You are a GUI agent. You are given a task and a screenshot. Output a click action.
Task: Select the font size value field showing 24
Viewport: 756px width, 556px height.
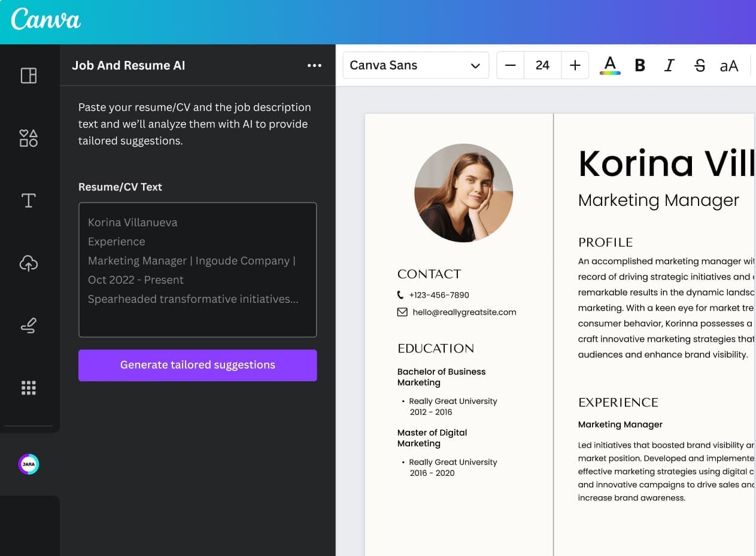click(x=542, y=65)
